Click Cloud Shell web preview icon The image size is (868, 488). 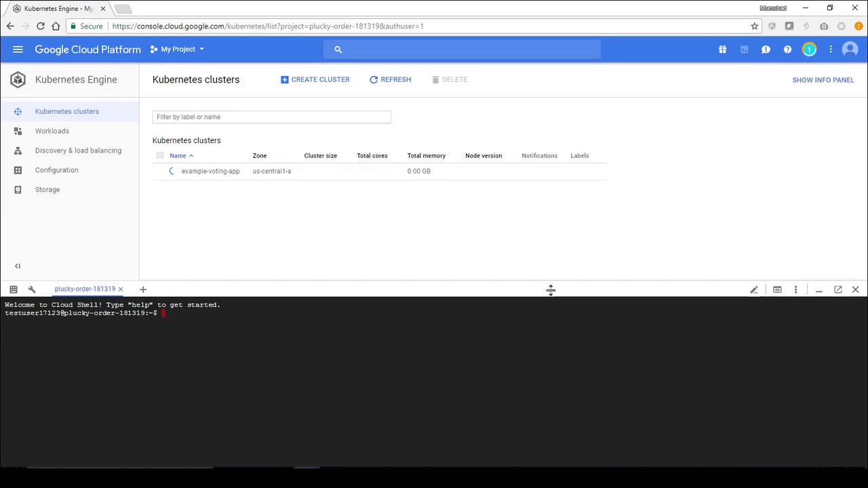(777, 289)
